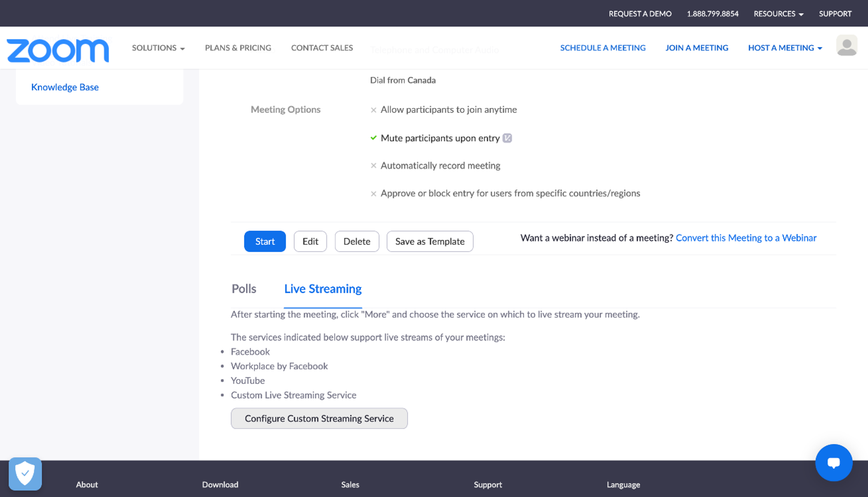Click the X mark by Allow participants to join anytime
The width and height of the screenshot is (868, 497).
tap(374, 110)
